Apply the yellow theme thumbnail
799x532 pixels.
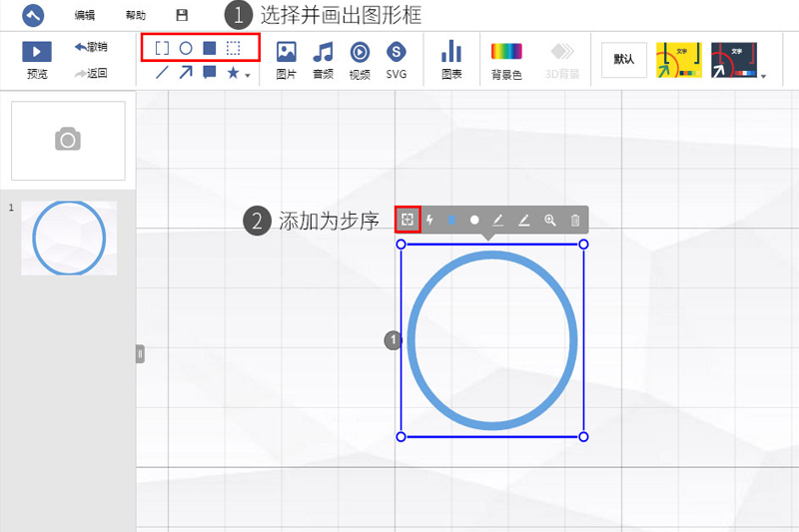point(679,60)
